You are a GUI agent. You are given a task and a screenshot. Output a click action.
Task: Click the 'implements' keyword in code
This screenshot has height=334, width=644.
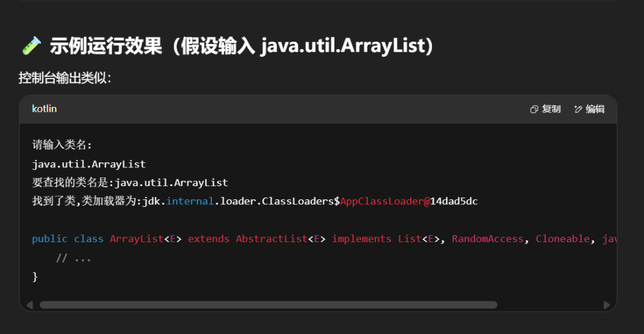(362, 239)
